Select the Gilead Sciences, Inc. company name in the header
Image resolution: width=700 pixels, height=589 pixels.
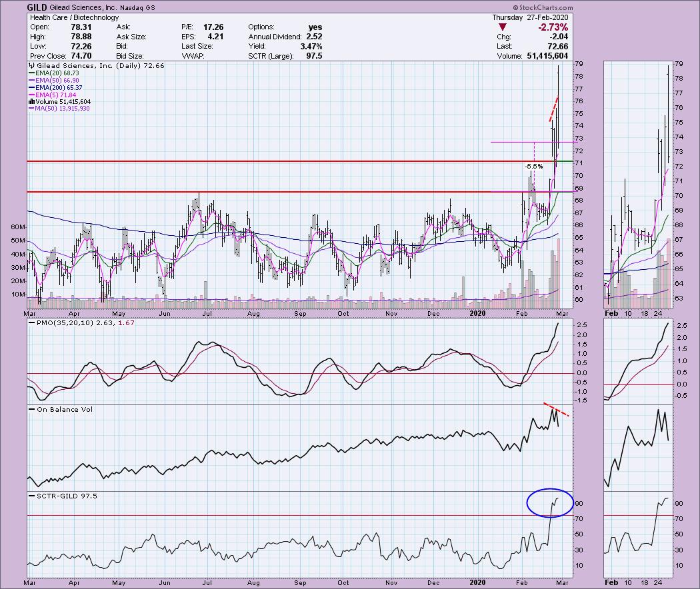point(83,7)
